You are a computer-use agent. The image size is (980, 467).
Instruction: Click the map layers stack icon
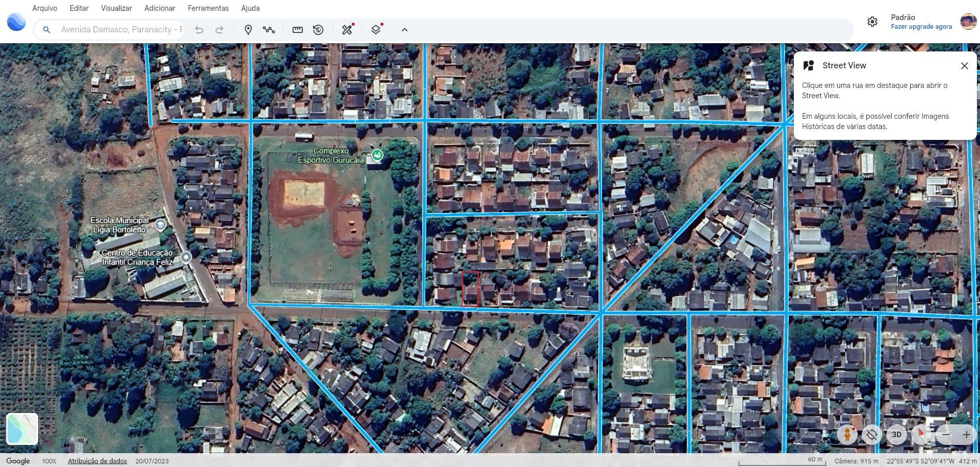[376, 30]
